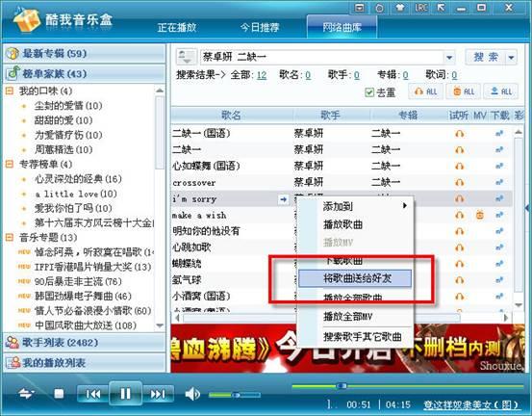Click the search box containing 蔡卓妍 二缺一

322,57
